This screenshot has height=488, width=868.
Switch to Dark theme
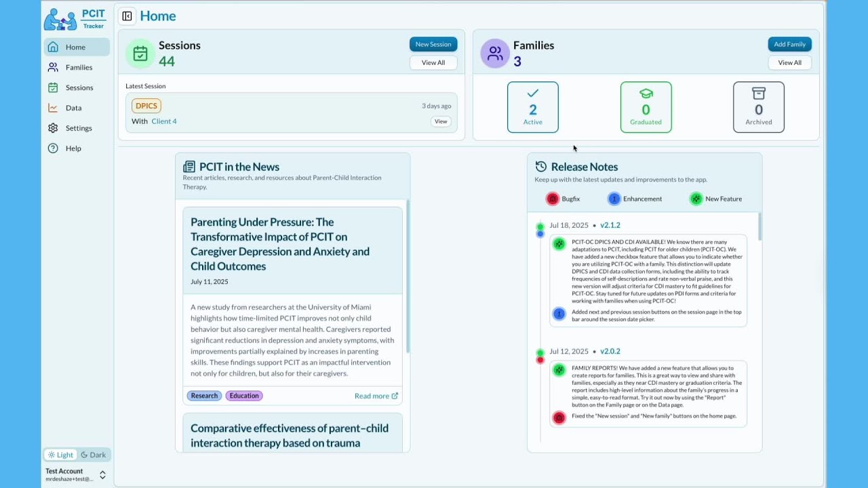(x=94, y=455)
